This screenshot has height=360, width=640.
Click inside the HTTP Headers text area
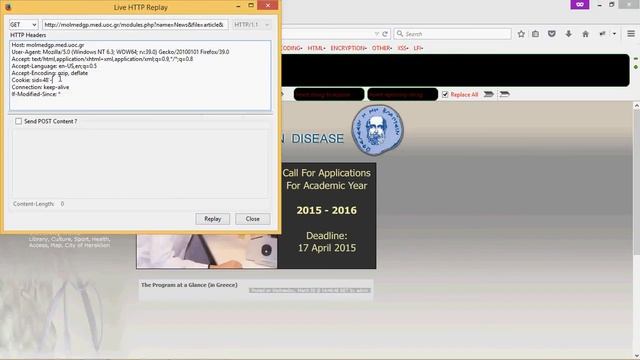140,75
